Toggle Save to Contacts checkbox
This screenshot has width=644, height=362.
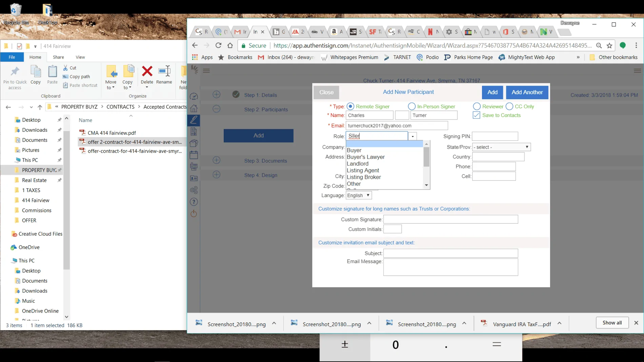click(477, 115)
